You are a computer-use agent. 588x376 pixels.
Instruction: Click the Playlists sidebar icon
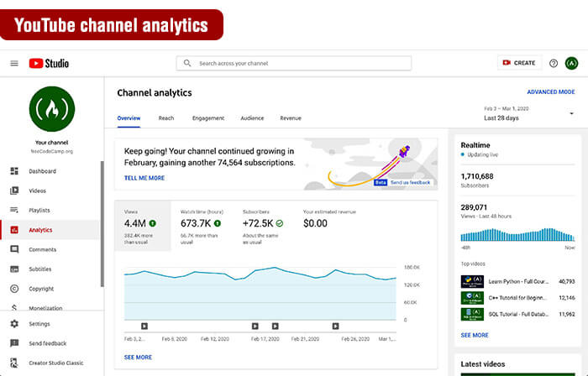[14, 210]
